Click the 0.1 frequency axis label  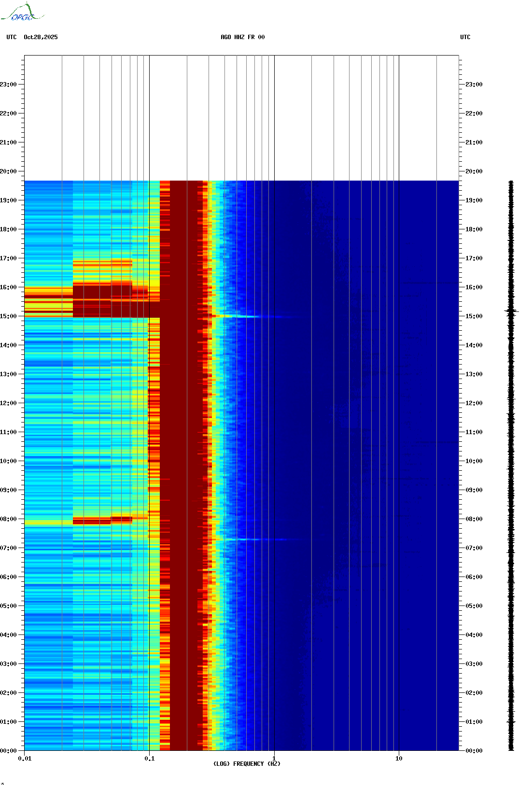pyautogui.click(x=150, y=759)
